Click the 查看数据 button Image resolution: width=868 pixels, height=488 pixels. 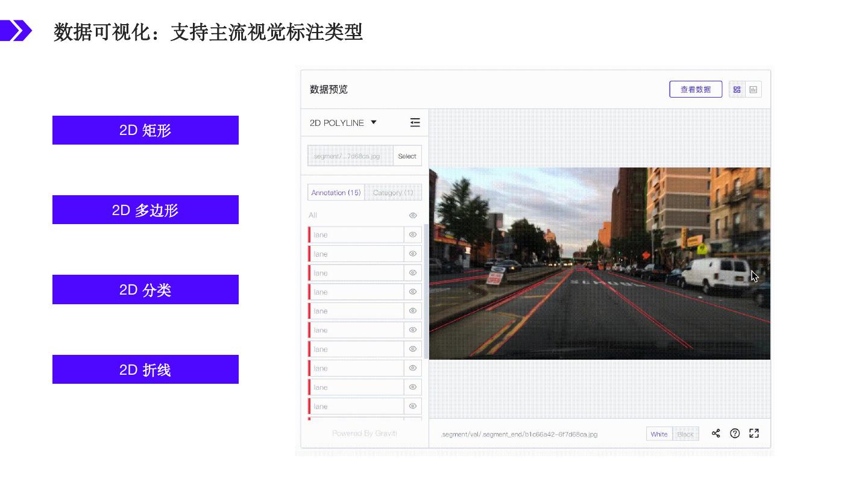pos(696,89)
